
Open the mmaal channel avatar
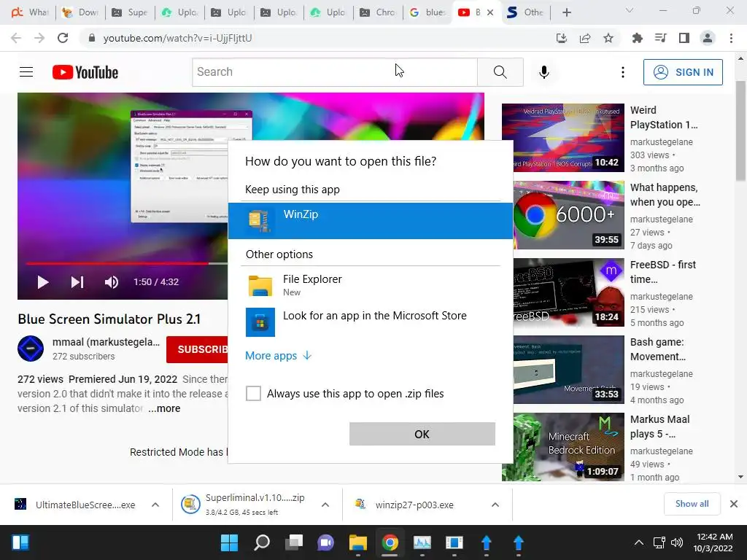pos(31,349)
